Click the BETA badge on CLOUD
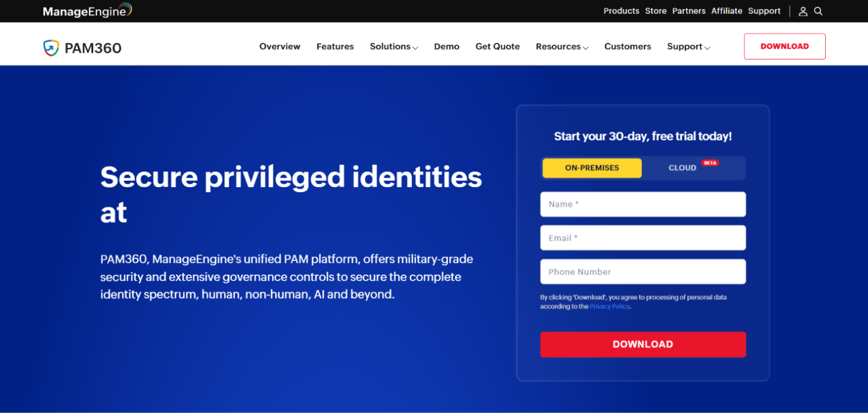 710,163
